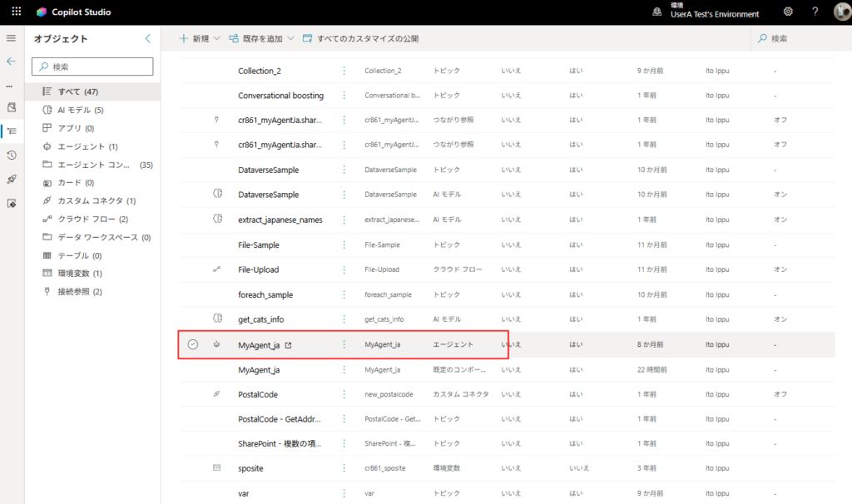Click すべてのカスタマイズの公開 button
Image resolution: width=852 pixels, height=504 pixels.
click(360, 38)
